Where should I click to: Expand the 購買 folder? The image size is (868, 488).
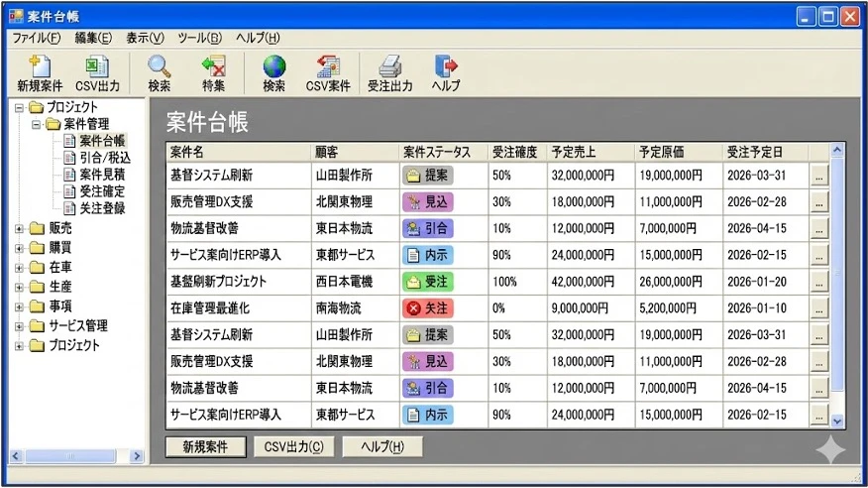point(20,248)
